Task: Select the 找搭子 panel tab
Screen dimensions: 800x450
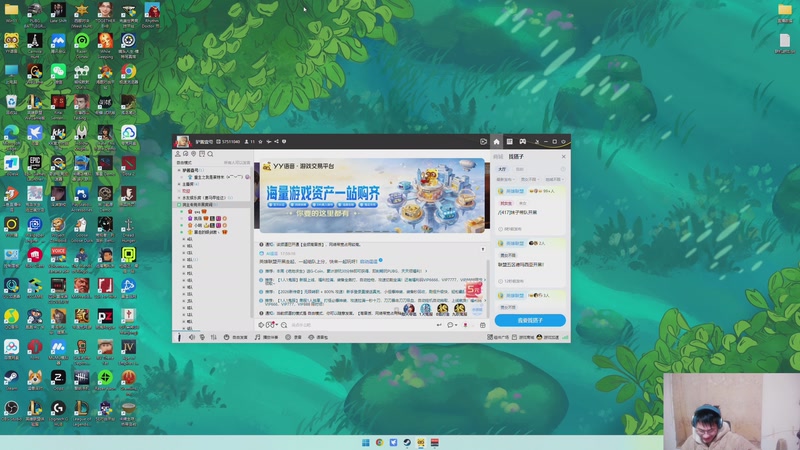Action: click(x=516, y=157)
